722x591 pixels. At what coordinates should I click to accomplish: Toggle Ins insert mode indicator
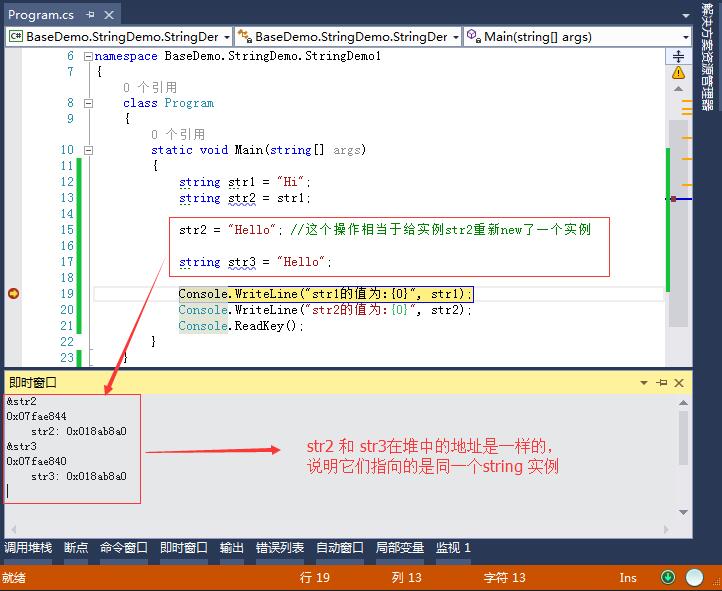[628, 578]
